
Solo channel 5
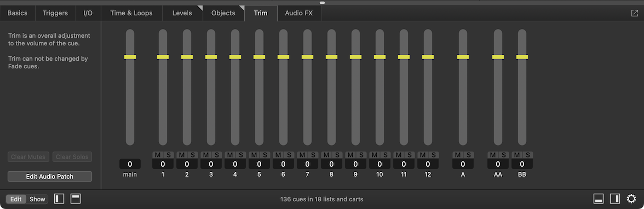[x=265, y=155]
